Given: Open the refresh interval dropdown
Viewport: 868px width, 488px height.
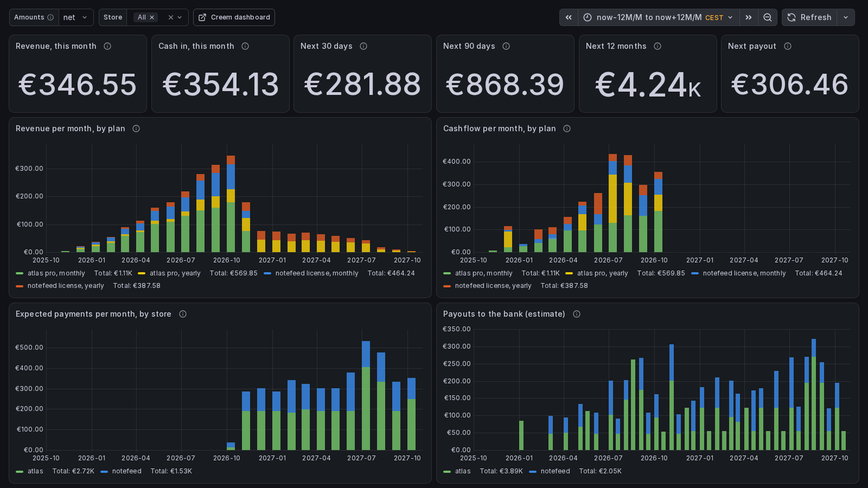Looking at the screenshot, I should click(846, 17).
